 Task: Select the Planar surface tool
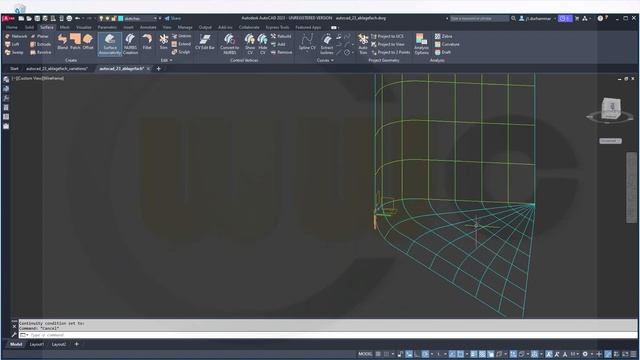[x=40, y=36]
